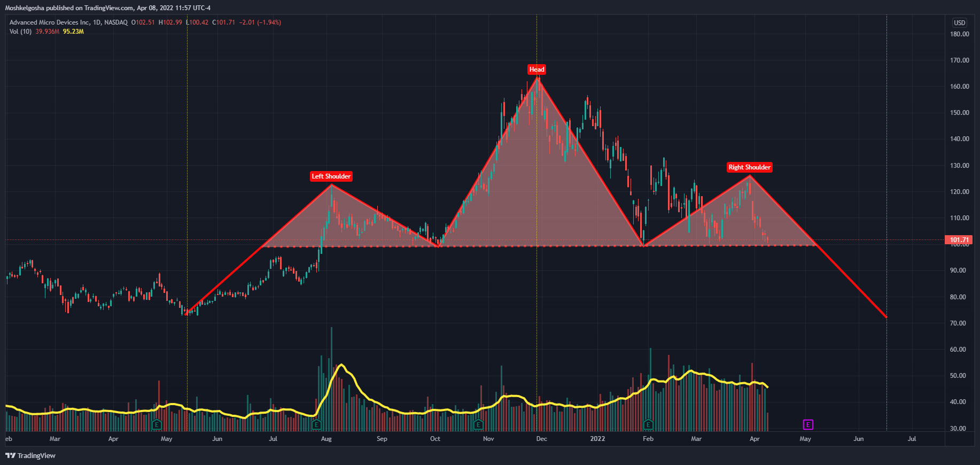This screenshot has height=465, width=980.
Task: Click the Vol (10) indicator legend
Action: click(x=21, y=32)
